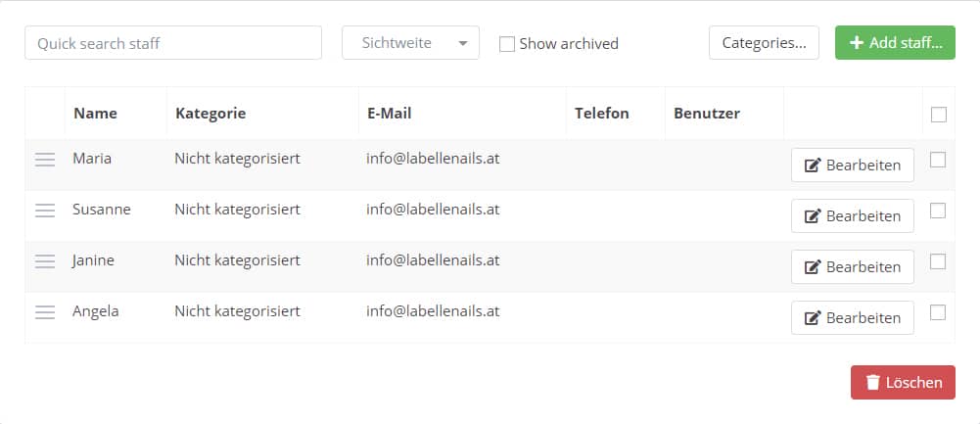
Task: Click the hamburger handle for Janine's row
Action: pyautogui.click(x=45, y=261)
